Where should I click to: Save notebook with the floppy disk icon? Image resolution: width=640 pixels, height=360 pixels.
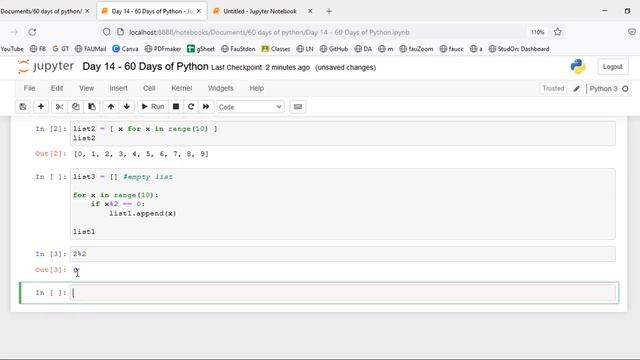(23, 107)
